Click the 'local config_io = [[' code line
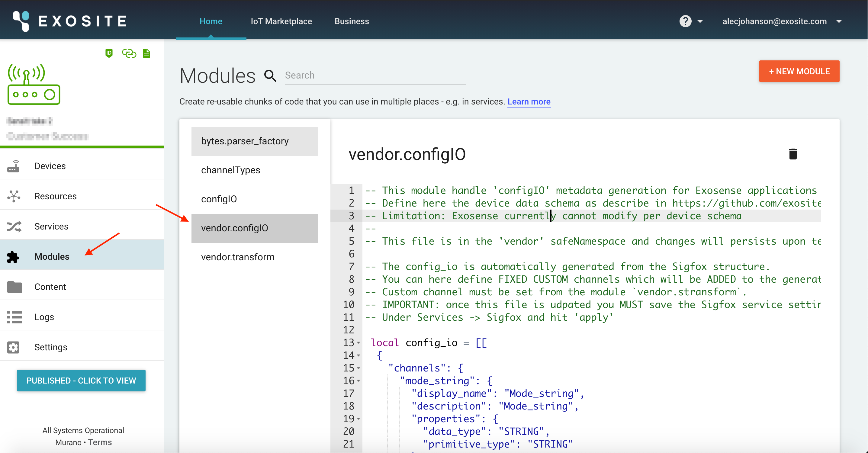868x453 pixels. point(429,343)
